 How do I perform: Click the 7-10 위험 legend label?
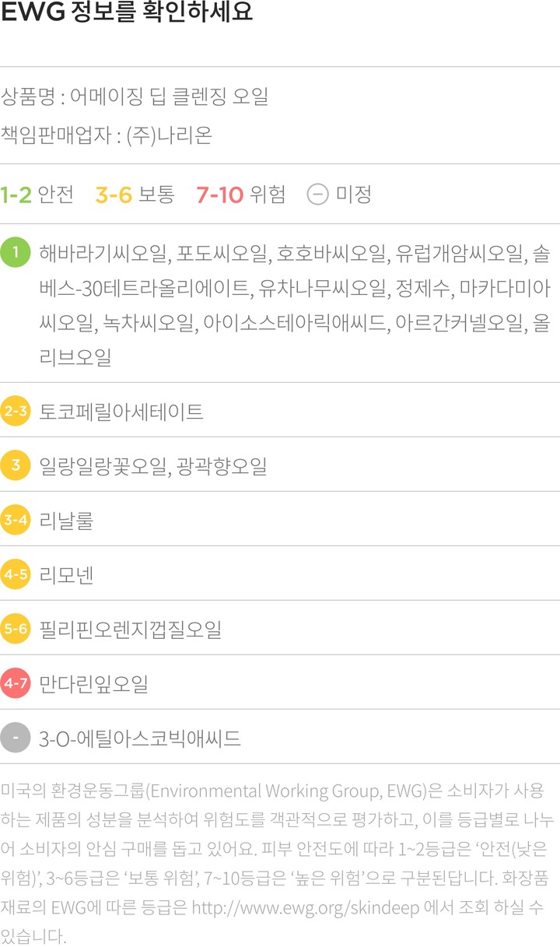[x=240, y=194]
